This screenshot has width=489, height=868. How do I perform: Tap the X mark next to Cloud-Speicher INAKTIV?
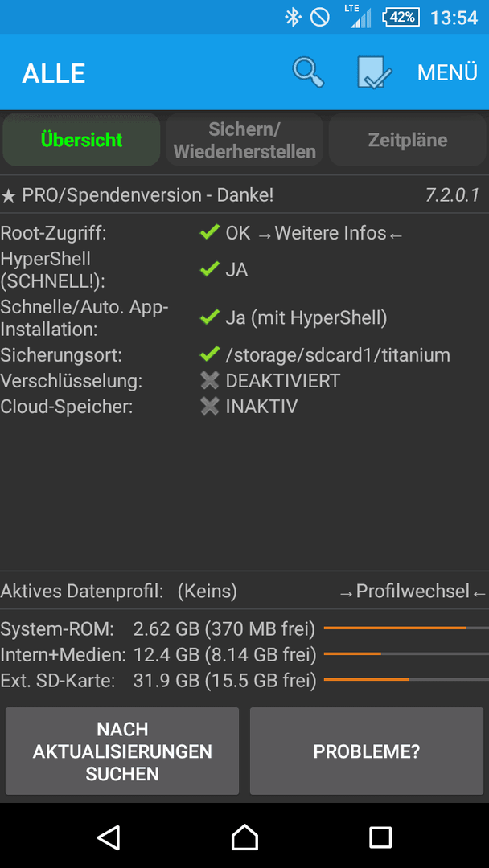click(210, 407)
